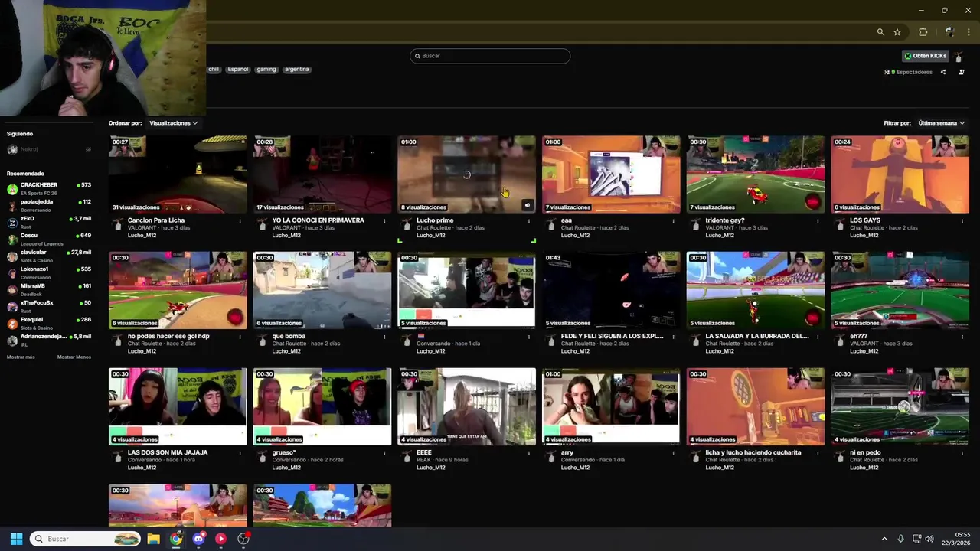Play the LOS GAYS clip thumbnail

pos(900,174)
